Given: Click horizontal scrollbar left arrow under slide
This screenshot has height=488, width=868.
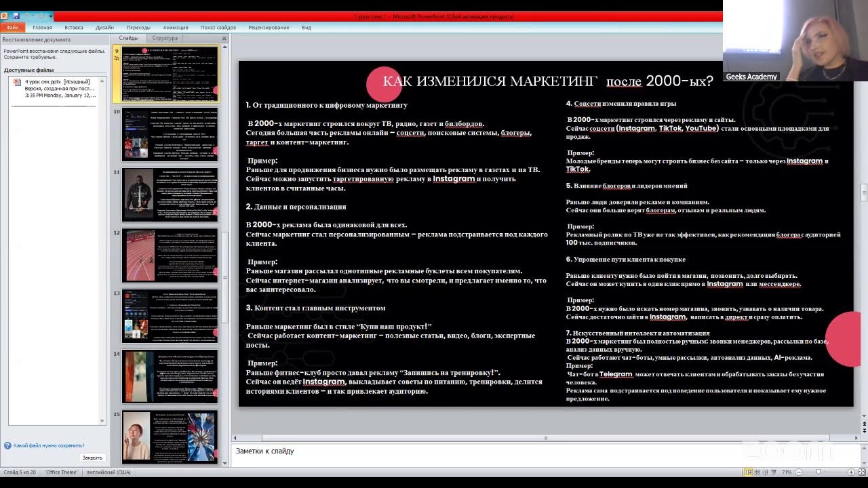Looking at the screenshot, I should point(236,438).
